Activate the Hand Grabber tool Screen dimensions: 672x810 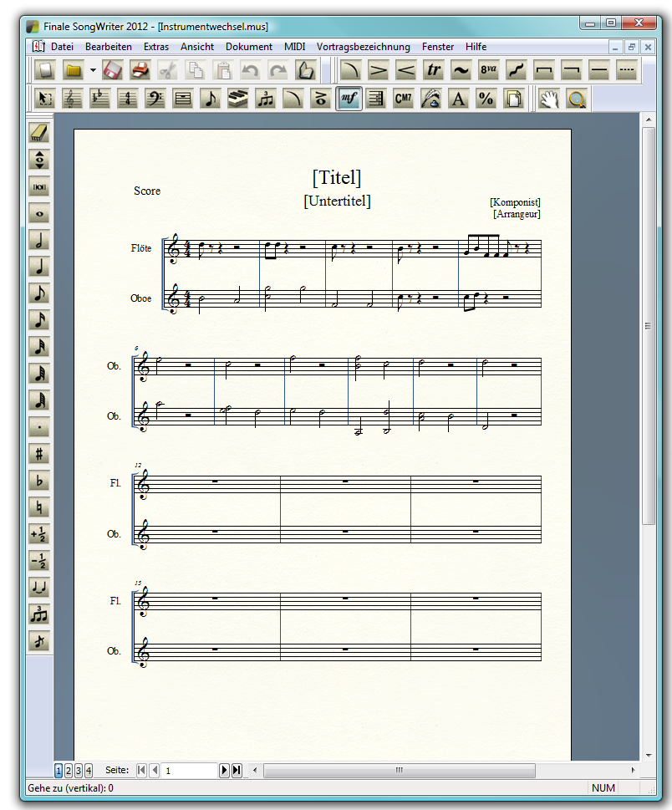coord(549,98)
